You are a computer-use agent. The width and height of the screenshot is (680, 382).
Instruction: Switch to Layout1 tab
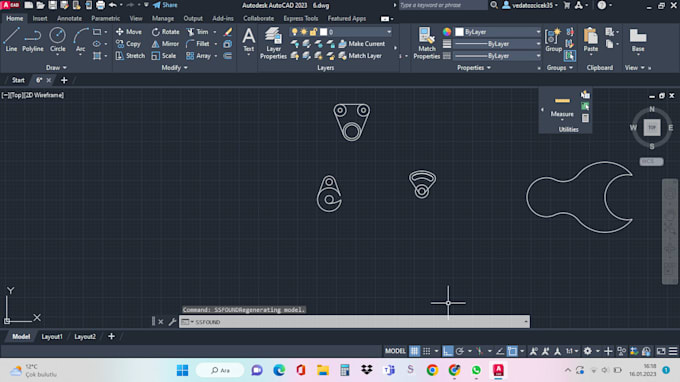(52, 336)
